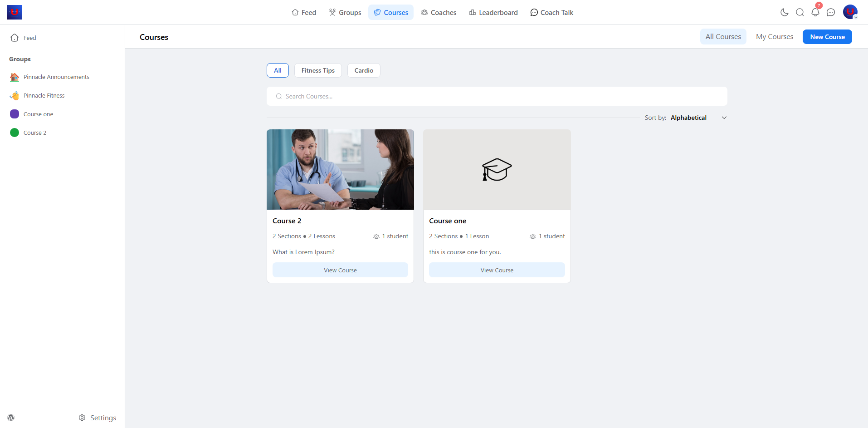
Task: Filter courses by Fitness Tips
Action: [x=318, y=70]
